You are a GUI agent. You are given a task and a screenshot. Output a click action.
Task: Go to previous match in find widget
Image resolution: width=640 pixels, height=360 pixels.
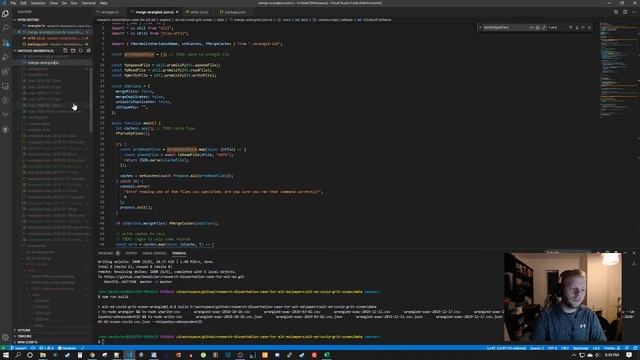(x=571, y=27)
